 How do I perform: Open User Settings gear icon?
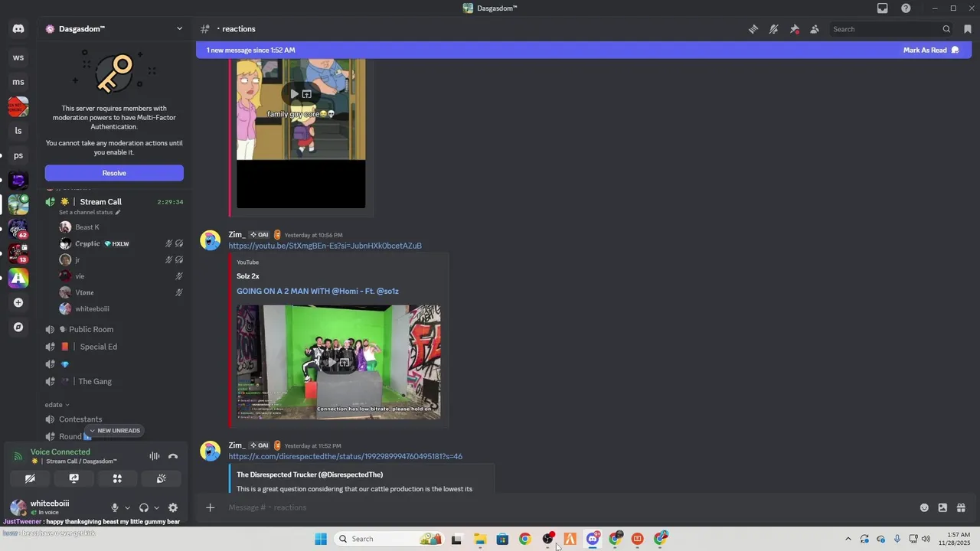pos(173,507)
